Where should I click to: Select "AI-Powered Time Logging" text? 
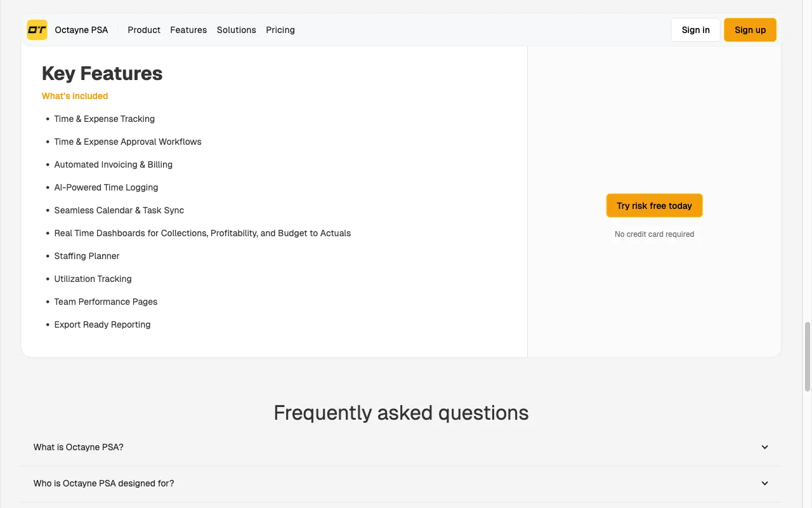click(107, 187)
